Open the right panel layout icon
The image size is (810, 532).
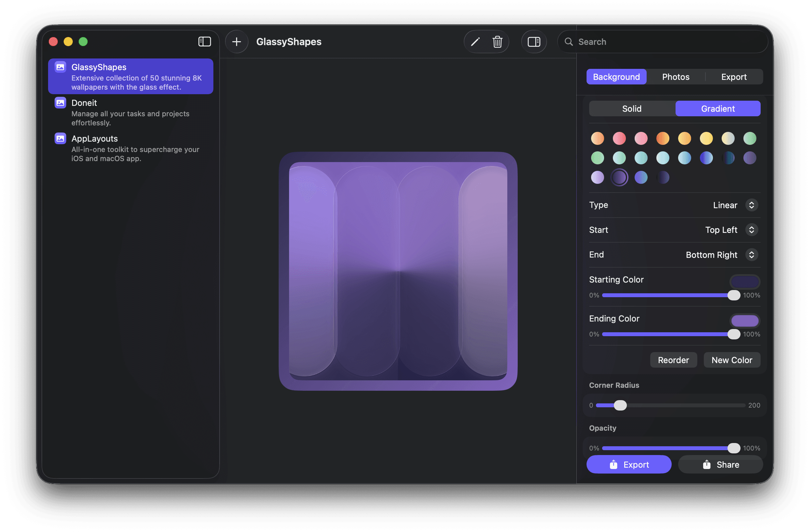click(x=534, y=42)
